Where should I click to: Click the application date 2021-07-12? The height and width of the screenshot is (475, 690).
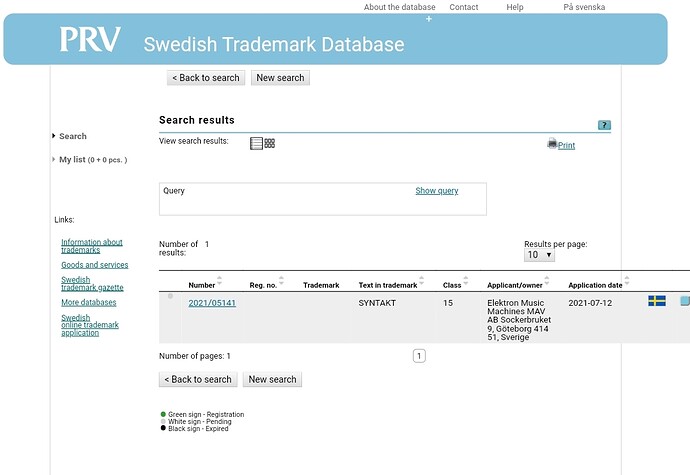coord(590,303)
